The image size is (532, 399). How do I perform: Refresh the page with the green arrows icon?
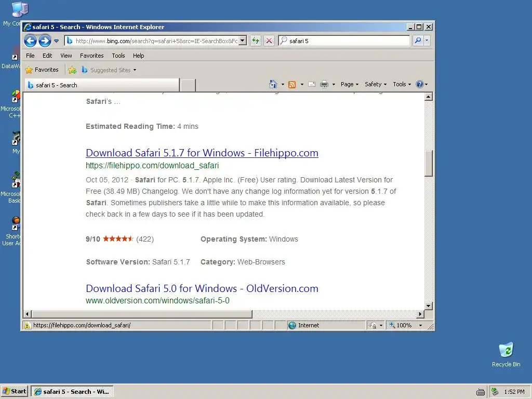point(256,41)
